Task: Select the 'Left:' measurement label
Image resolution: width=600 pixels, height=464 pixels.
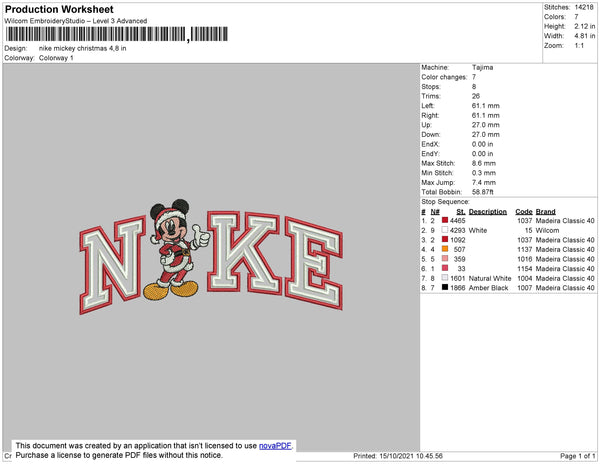Action: pos(428,106)
